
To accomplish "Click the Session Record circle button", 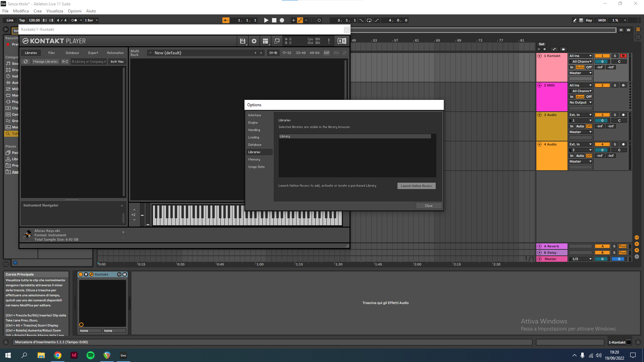I will [x=319, y=20].
